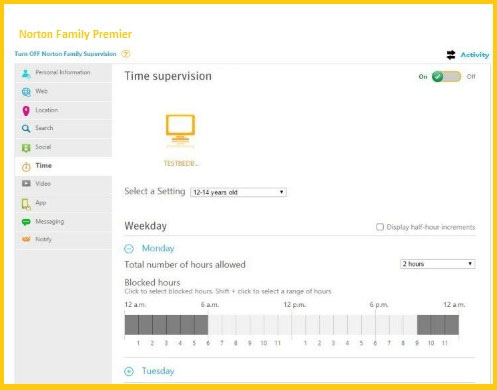497x390 pixels.
Task: Click Turn OFF Norton Family Supervision link
Action: pyautogui.click(x=65, y=54)
